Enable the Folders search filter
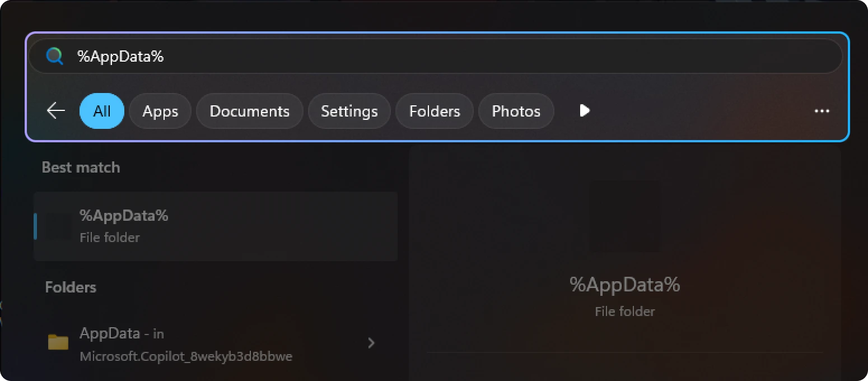Image resolution: width=868 pixels, height=381 pixels. 434,111
